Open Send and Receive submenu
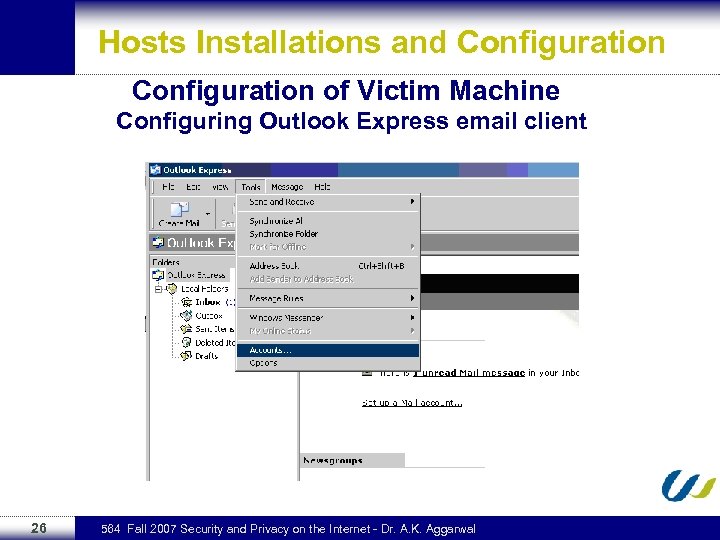Image resolution: width=720 pixels, height=540 pixels. (x=328, y=202)
